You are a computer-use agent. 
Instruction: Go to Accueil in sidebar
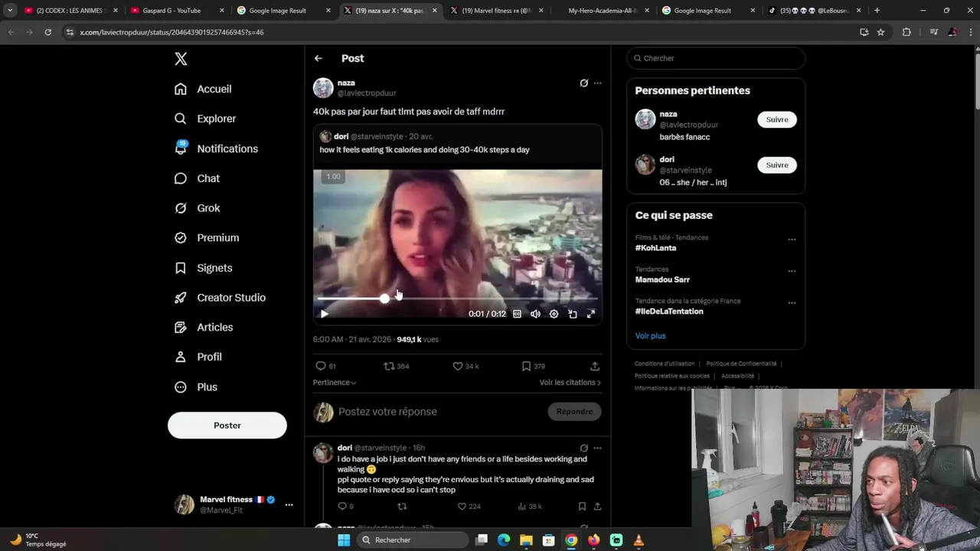pyautogui.click(x=203, y=89)
